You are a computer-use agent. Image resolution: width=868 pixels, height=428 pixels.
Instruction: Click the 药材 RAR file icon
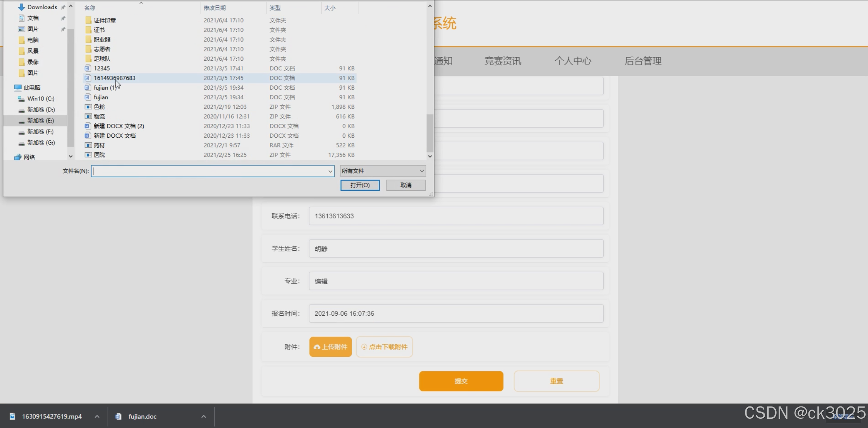tap(88, 145)
